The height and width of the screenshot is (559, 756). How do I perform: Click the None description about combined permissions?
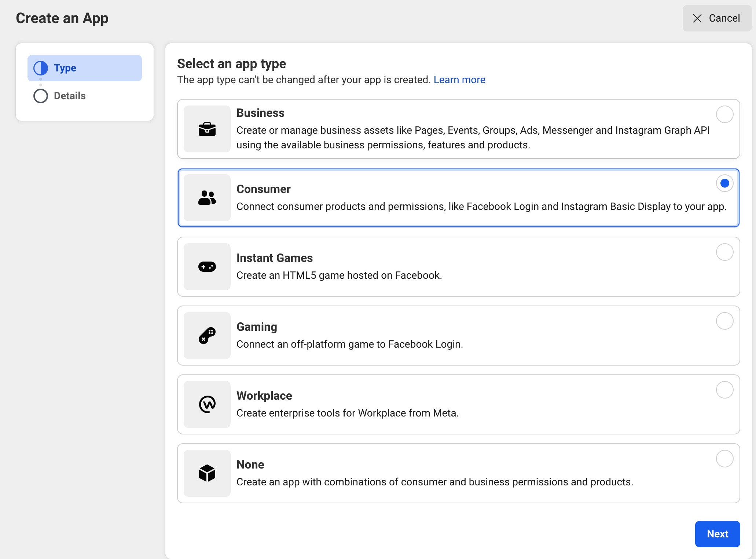[x=435, y=482]
